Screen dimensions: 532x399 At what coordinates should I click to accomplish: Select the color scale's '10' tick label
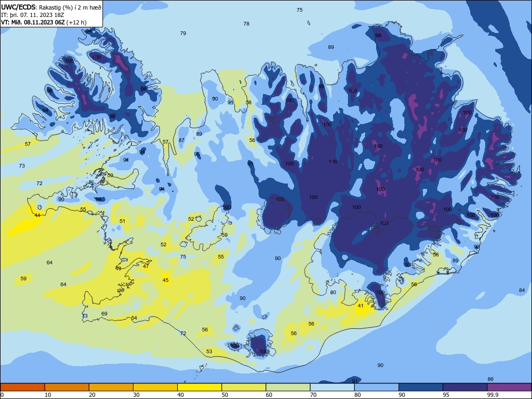48,395
